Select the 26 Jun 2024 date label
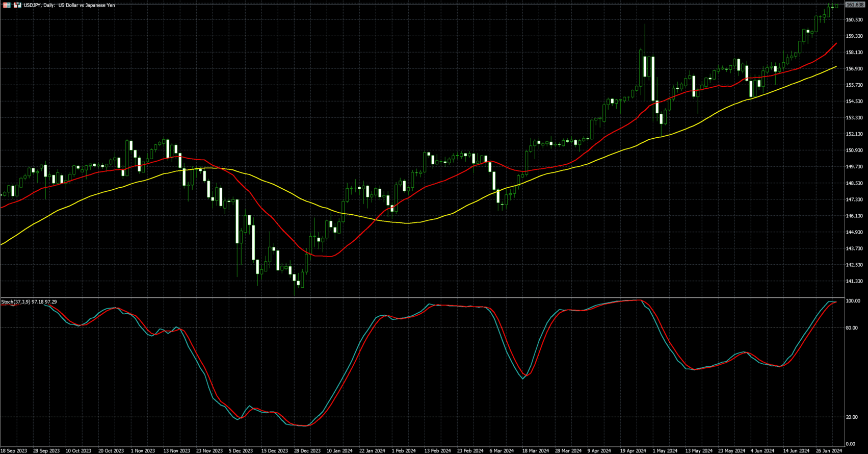The image size is (868, 454). point(829,451)
